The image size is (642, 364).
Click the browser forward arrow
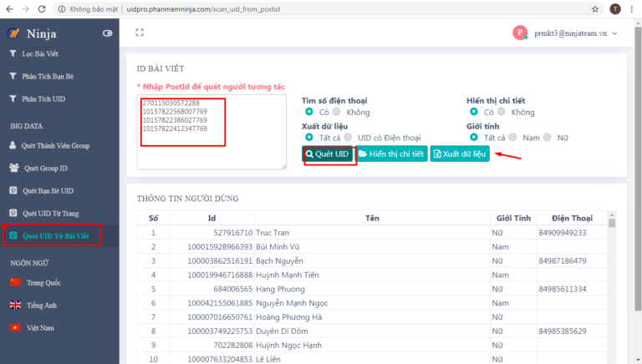pyautogui.click(x=26, y=9)
